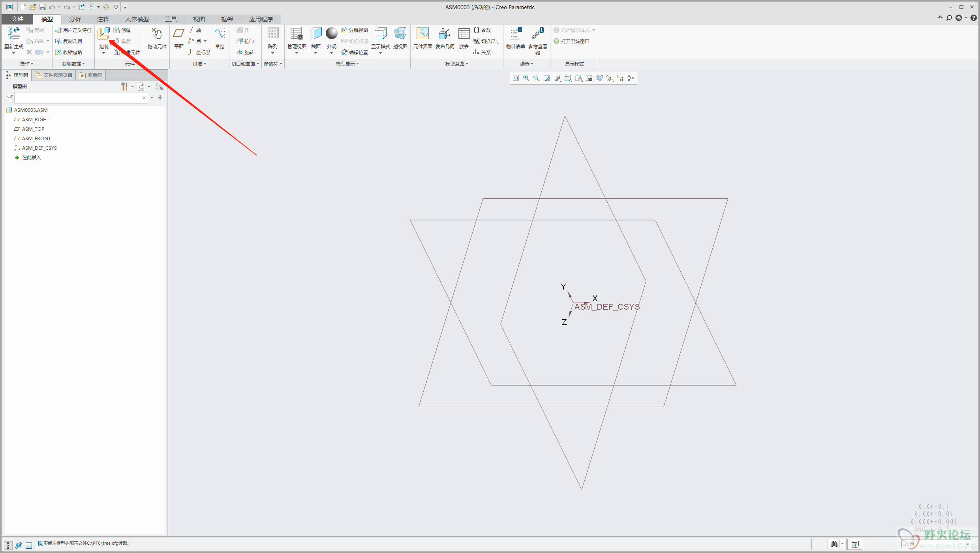Image resolution: width=980 pixels, height=553 pixels.
Task: Click 复制几何 (Copy geometry) tool
Action: pyautogui.click(x=69, y=41)
